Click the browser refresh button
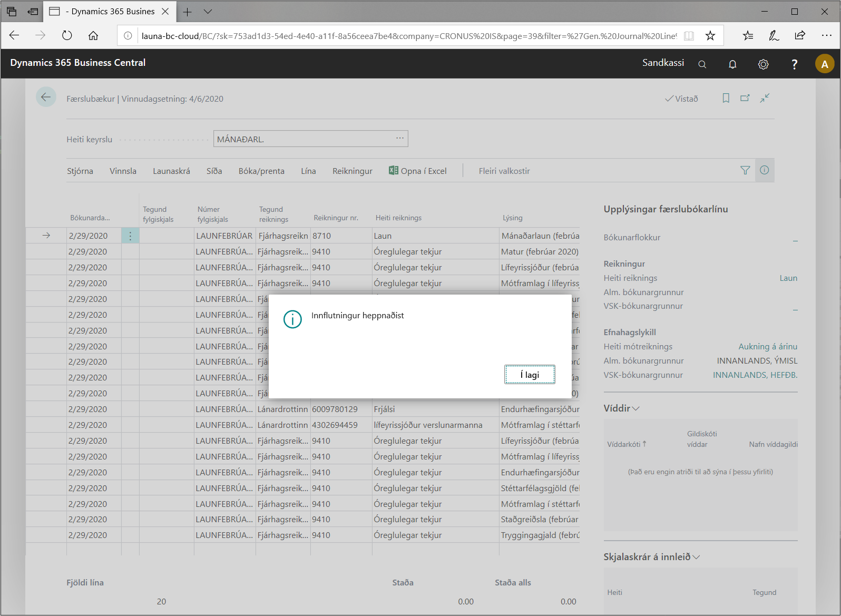 [x=67, y=36]
